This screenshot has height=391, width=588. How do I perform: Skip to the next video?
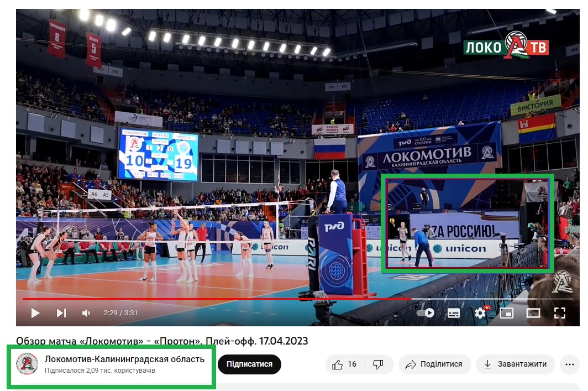(x=61, y=313)
